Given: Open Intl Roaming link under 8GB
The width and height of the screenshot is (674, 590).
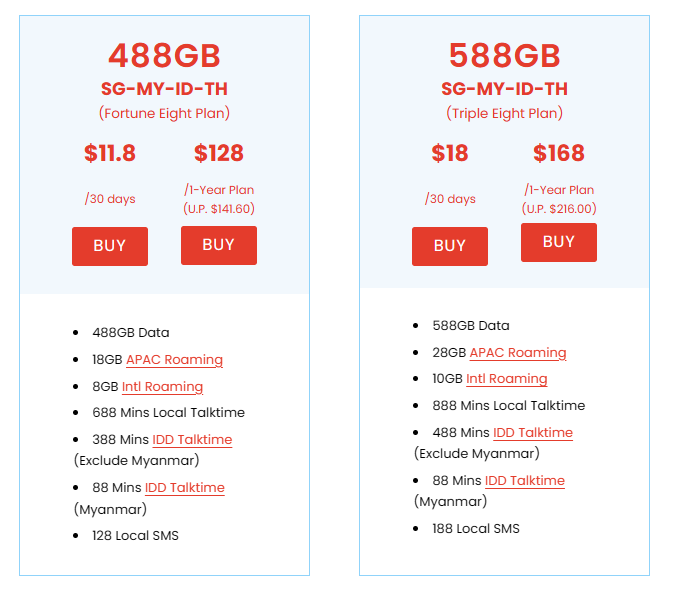Looking at the screenshot, I should point(162,386).
